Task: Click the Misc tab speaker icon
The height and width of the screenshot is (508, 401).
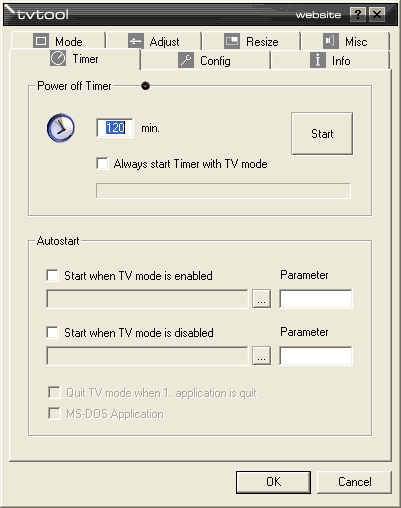Action: (x=330, y=41)
